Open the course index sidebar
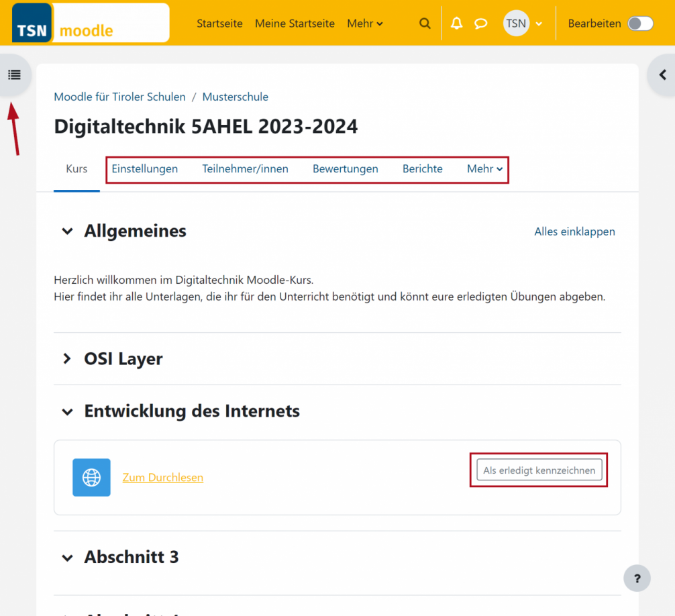Image resolution: width=675 pixels, height=616 pixels. coord(15,74)
